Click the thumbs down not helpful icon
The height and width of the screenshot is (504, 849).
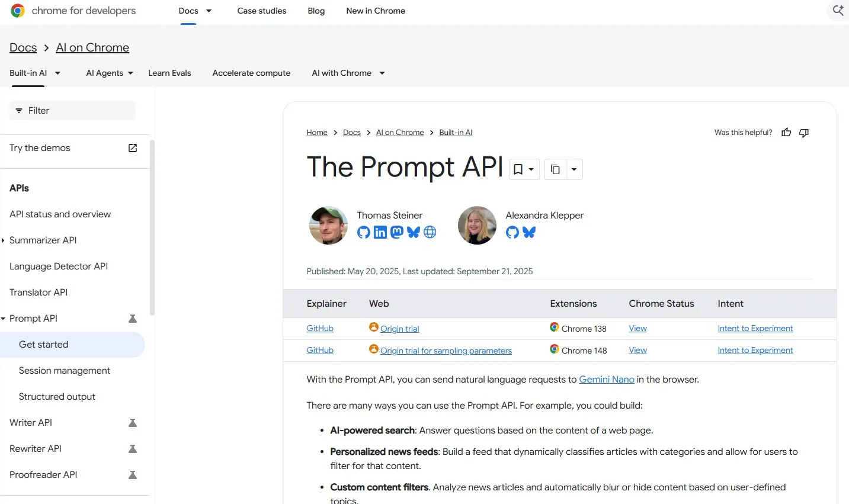click(804, 133)
